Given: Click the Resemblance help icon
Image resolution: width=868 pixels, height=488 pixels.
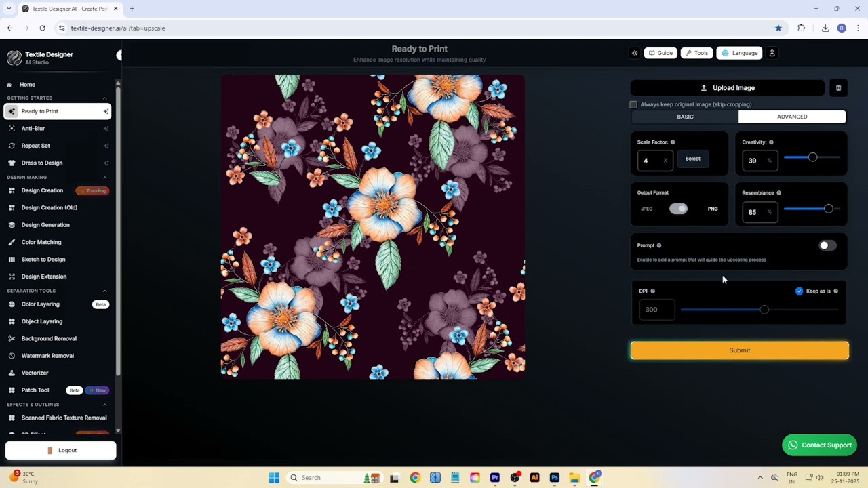Looking at the screenshot, I should (x=778, y=193).
